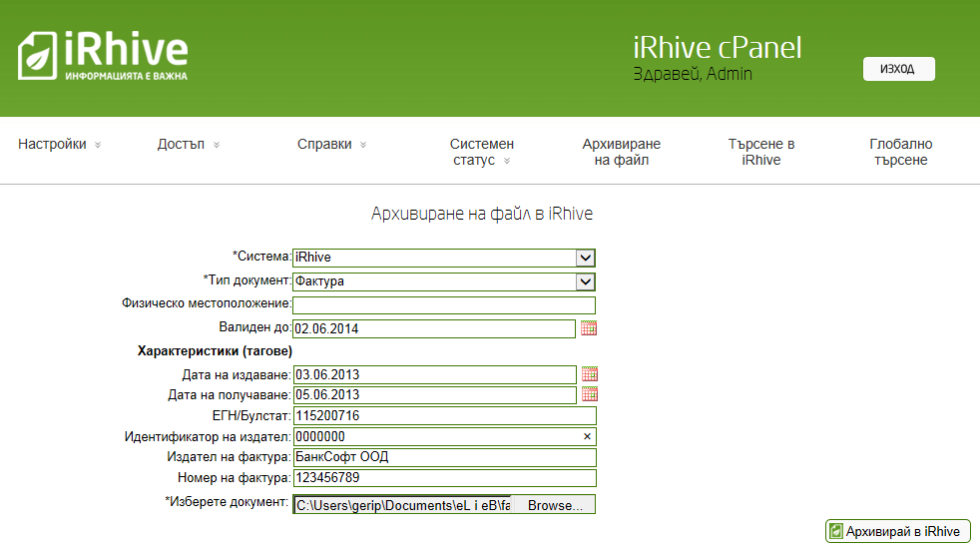Image resolution: width=980 pixels, height=552 pixels.
Task: Click the Издател на фактура field
Action: 444,457
